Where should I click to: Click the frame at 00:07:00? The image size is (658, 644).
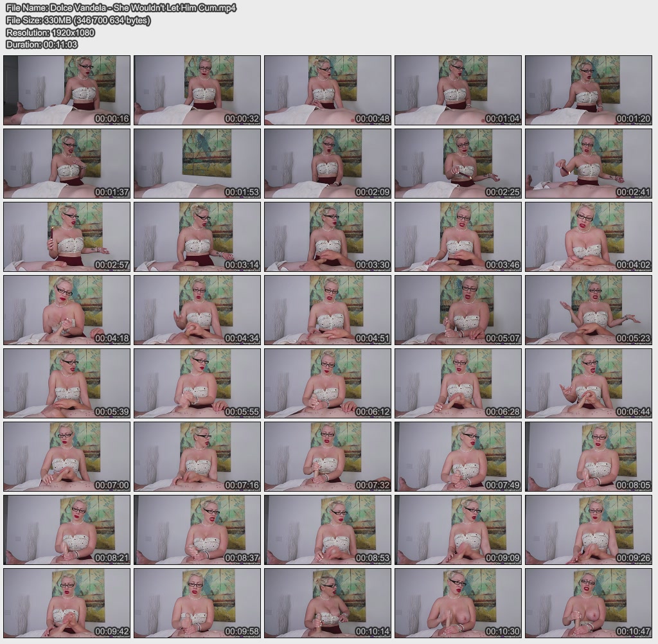pyautogui.click(x=67, y=456)
